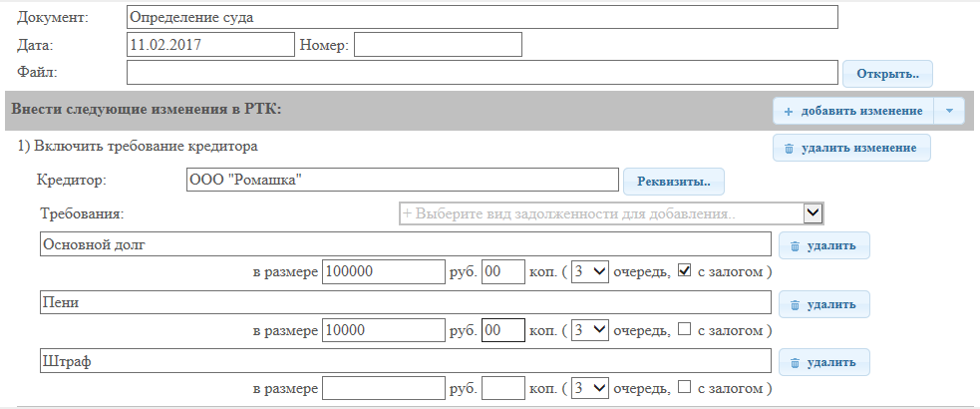The height and width of the screenshot is (409, 980).
Task: Click the Кредитор field ООО "Ромашка"
Action: (402, 180)
